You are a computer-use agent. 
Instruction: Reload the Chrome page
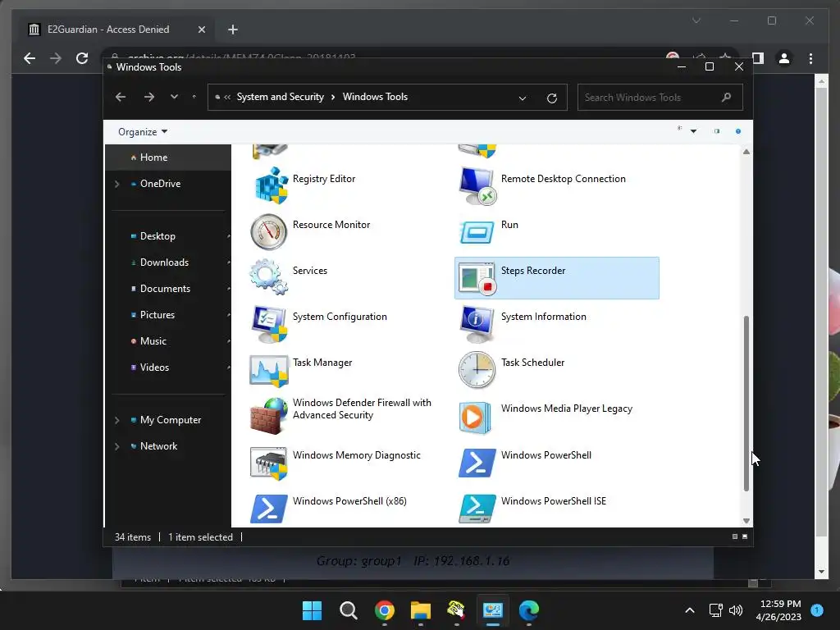[x=82, y=58]
